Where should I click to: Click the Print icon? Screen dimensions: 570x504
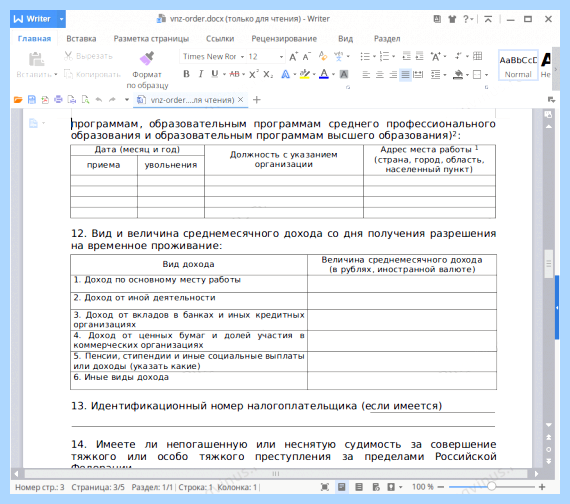[x=58, y=99]
